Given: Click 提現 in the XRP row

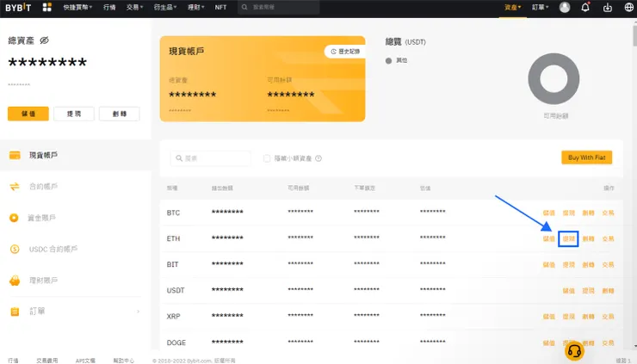Looking at the screenshot, I should click(x=569, y=317).
